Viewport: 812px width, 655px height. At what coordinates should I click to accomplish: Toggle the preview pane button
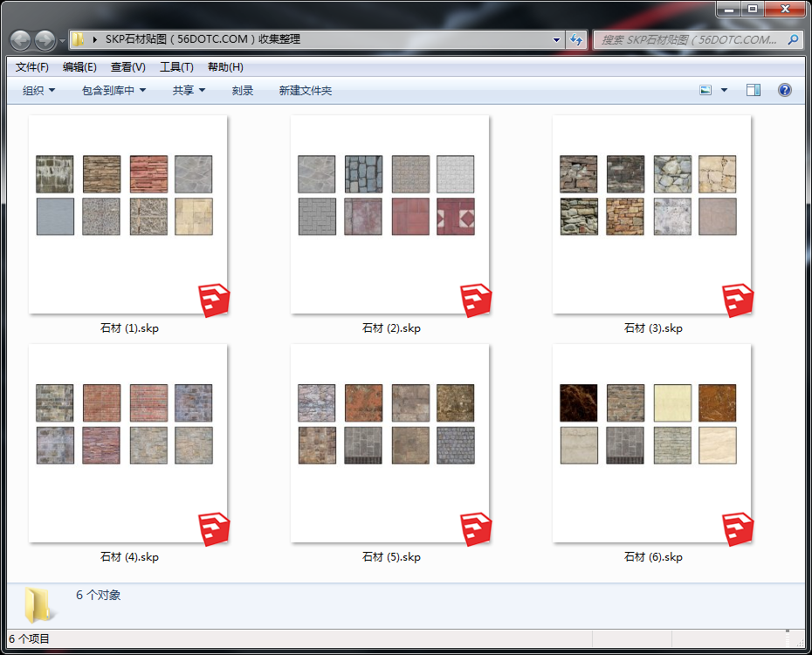pos(754,90)
